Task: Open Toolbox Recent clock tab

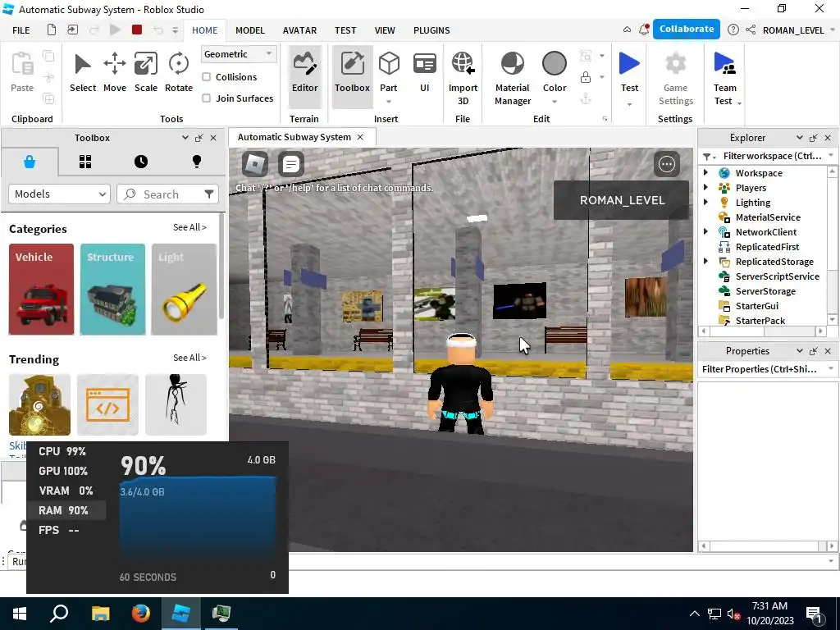Action: 141,162
